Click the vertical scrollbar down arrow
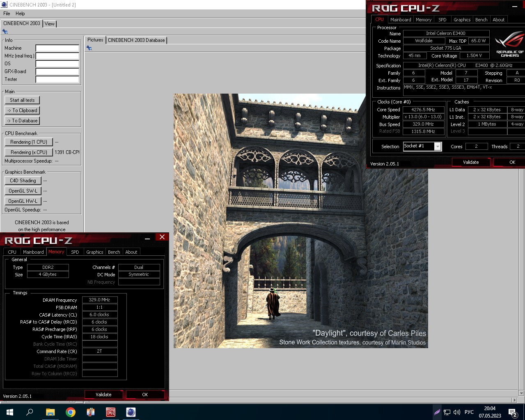525x420 pixels. [x=521, y=393]
